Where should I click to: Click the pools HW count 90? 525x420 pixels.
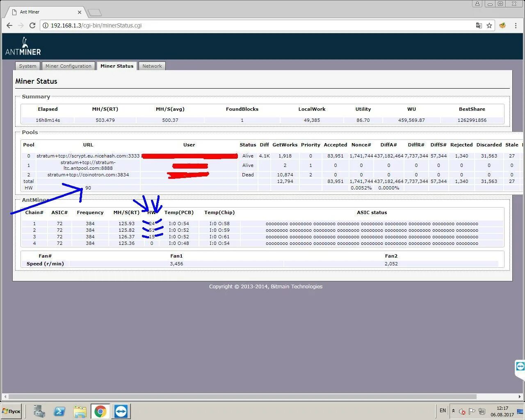tap(88, 188)
